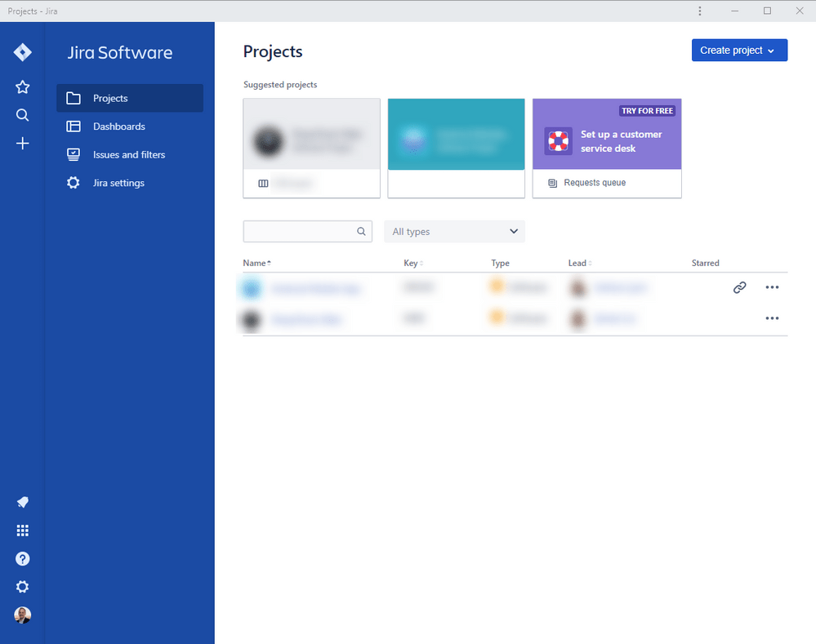Open the settings gear at sidebar bottom
816x644 pixels.
tap(22, 587)
